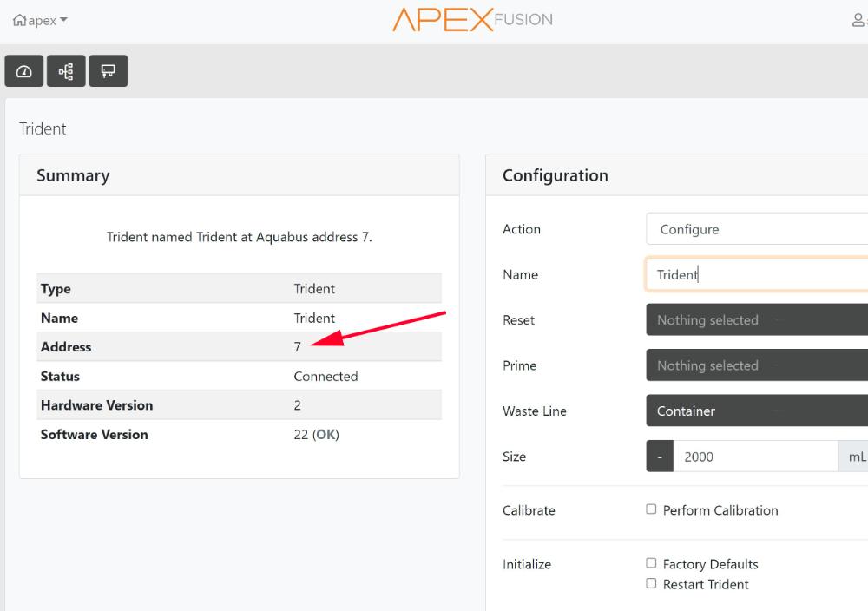This screenshot has width=868, height=611.
Task: Click the Calibrate label
Action: click(529, 510)
